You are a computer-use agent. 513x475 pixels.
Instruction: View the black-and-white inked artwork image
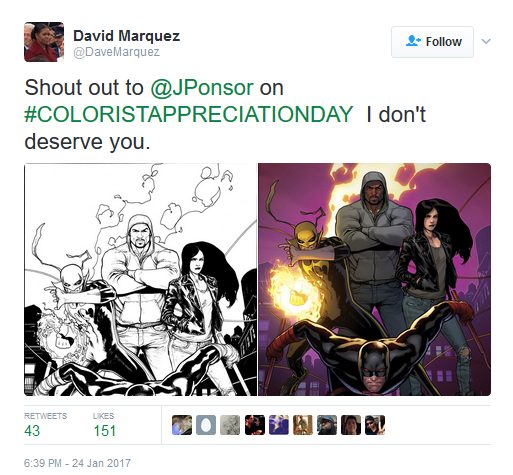coord(141,279)
